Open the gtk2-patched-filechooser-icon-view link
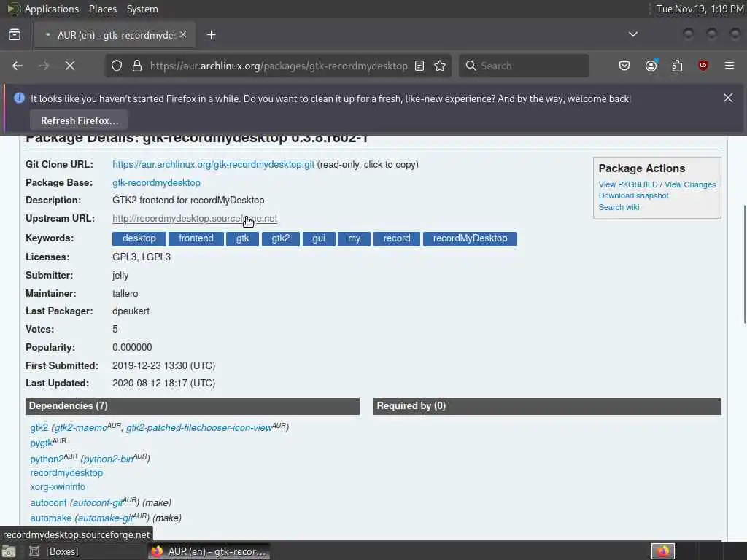The height and width of the screenshot is (560, 747). click(x=198, y=427)
